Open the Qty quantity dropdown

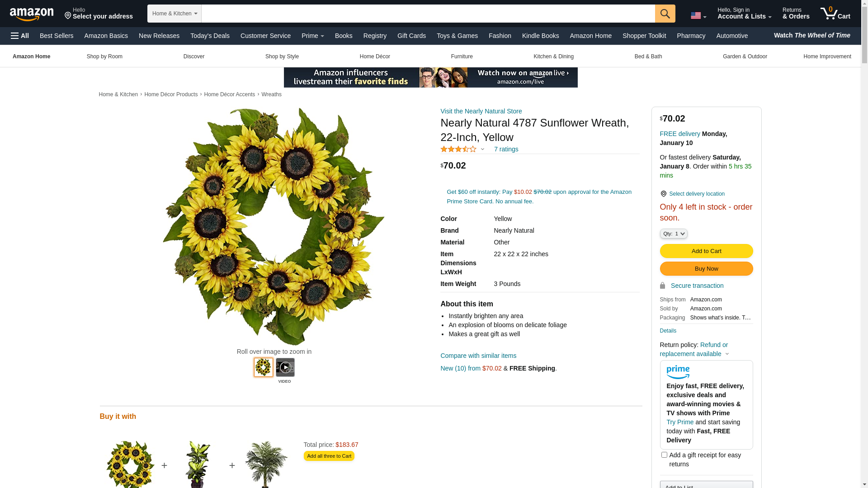673,234
